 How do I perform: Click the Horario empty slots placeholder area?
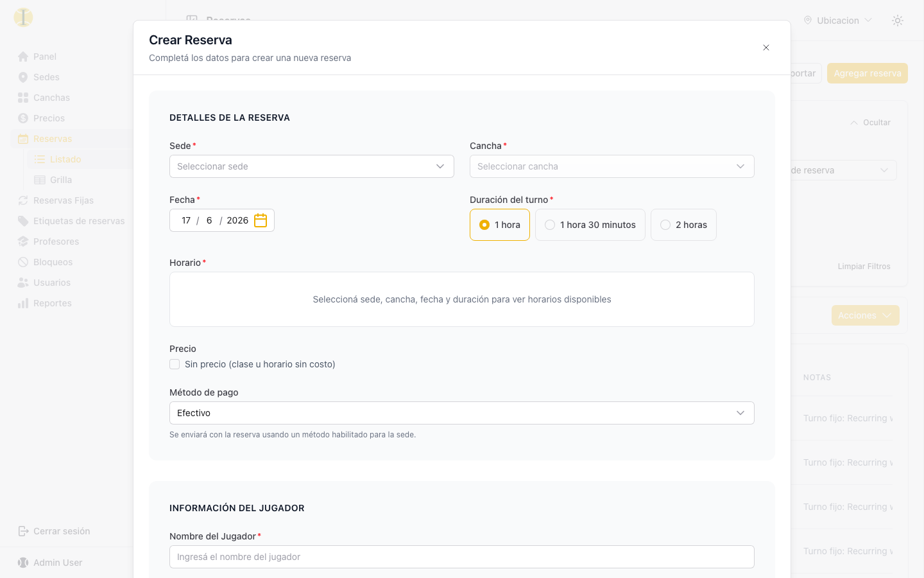click(x=462, y=299)
